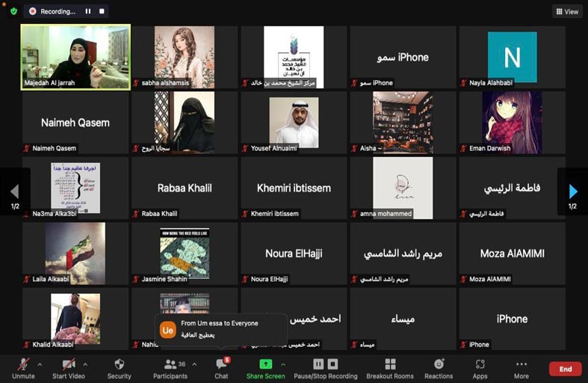The image size is (588, 383).
Task: Open Breakout Rooms
Action: [x=389, y=367]
